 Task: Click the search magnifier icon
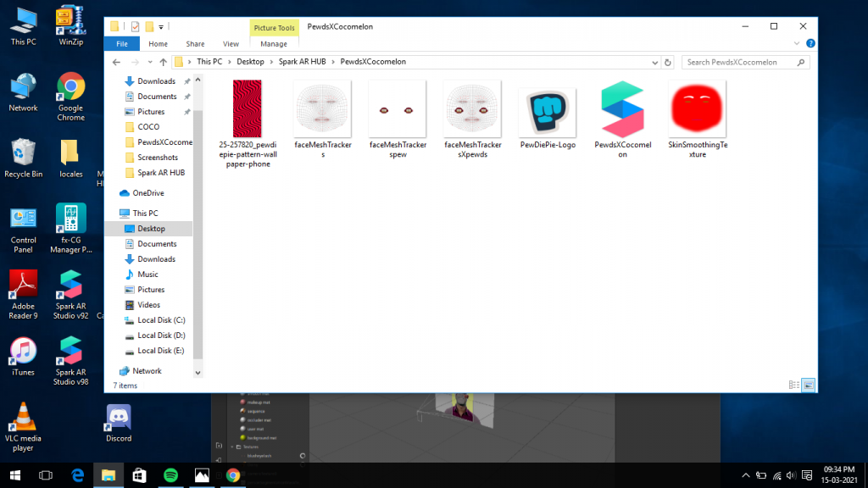801,62
